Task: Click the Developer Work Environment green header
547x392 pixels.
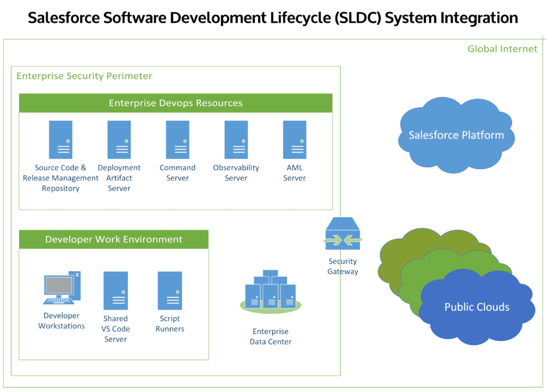Action: pyautogui.click(x=114, y=239)
